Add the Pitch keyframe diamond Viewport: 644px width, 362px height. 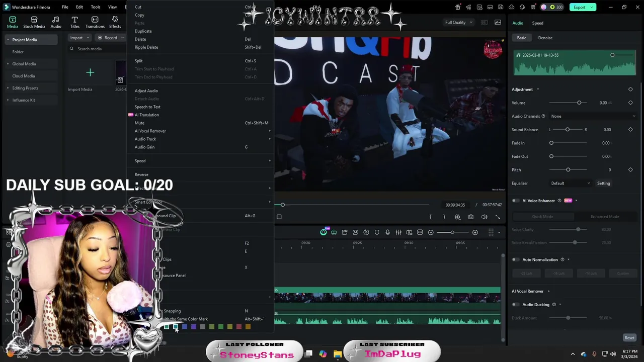(x=630, y=169)
